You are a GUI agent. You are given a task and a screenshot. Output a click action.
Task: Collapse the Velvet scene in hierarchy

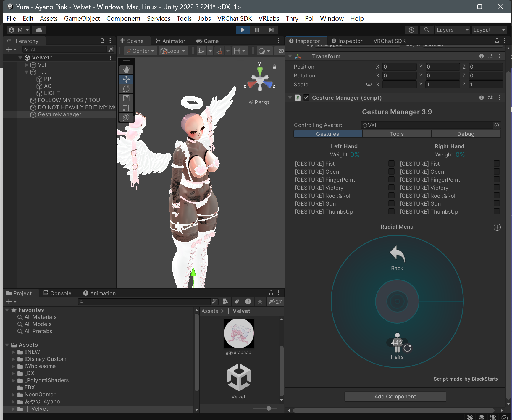[x=20, y=58]
